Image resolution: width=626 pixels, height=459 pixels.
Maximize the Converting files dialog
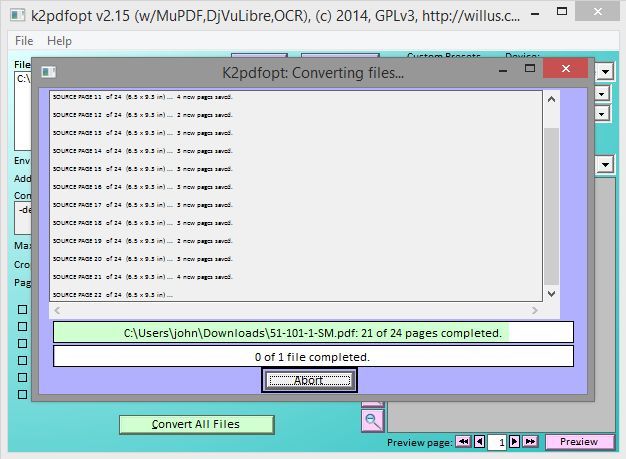click(530, 69)
